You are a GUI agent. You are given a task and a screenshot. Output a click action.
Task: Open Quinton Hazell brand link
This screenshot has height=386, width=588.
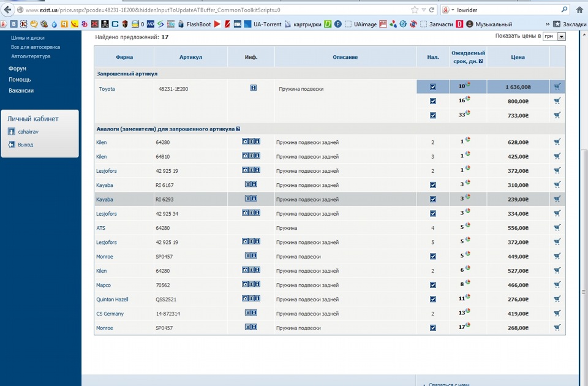pos(112,300)
